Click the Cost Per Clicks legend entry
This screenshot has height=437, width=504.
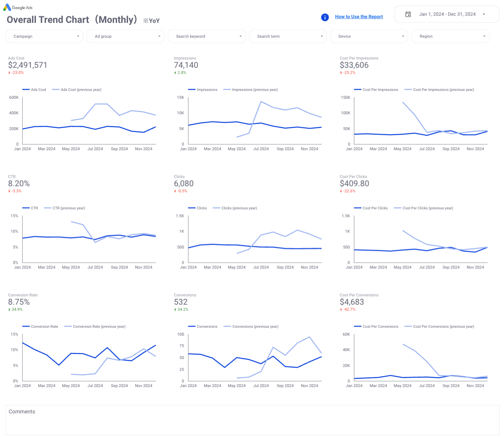(375, 208)
